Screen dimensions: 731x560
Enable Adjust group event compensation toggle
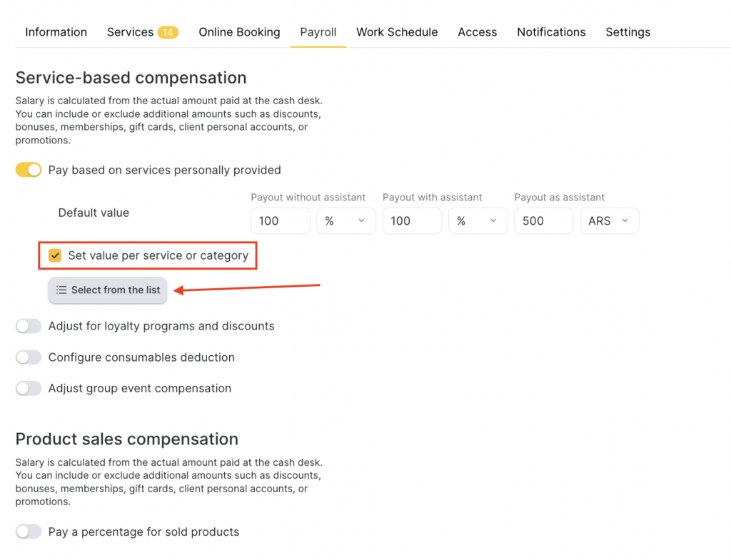pos(29,388)
